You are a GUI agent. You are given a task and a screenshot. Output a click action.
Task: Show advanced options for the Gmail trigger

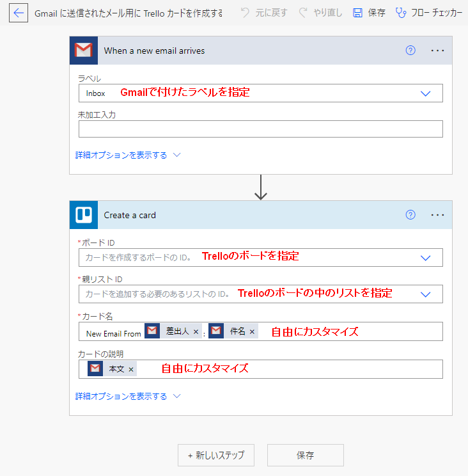(128, 155)
